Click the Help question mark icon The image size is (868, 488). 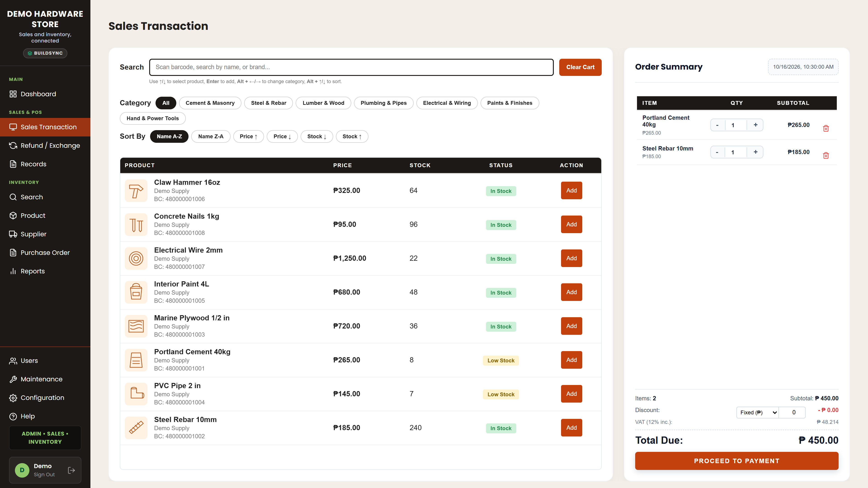13,416
